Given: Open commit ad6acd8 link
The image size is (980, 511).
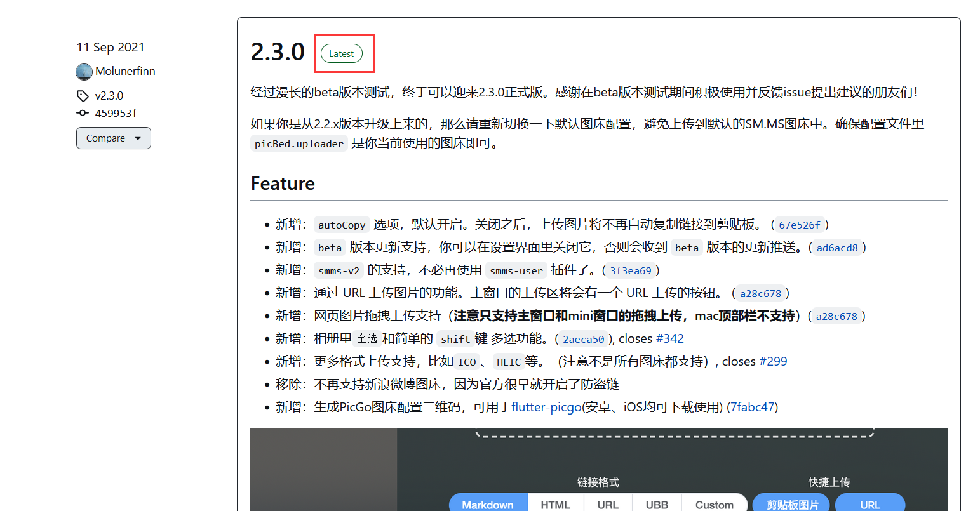Looking at the screenshot, I should [837, 248].
